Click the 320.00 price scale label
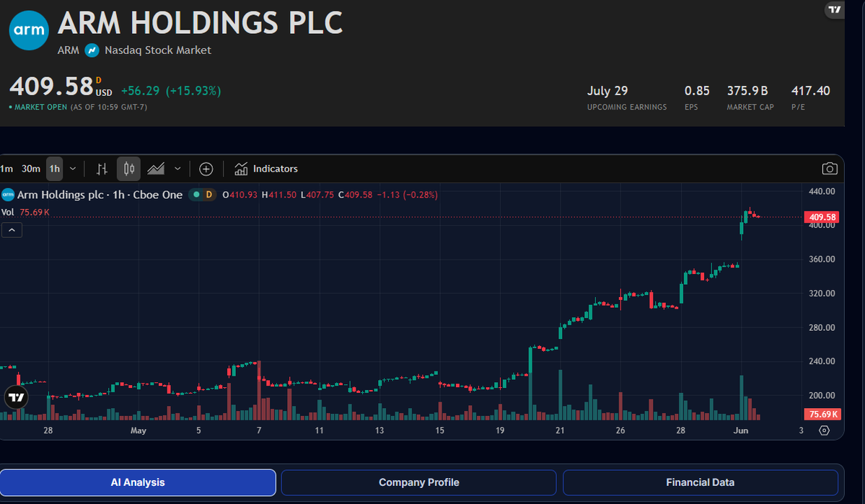Viewport: 865px width, 504px height. (822, 293)
